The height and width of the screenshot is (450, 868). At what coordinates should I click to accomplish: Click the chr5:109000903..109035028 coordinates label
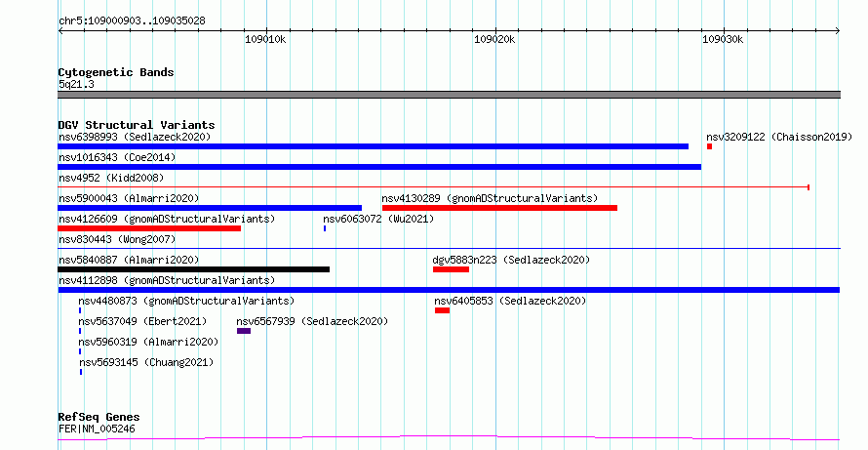pos(132,21)
